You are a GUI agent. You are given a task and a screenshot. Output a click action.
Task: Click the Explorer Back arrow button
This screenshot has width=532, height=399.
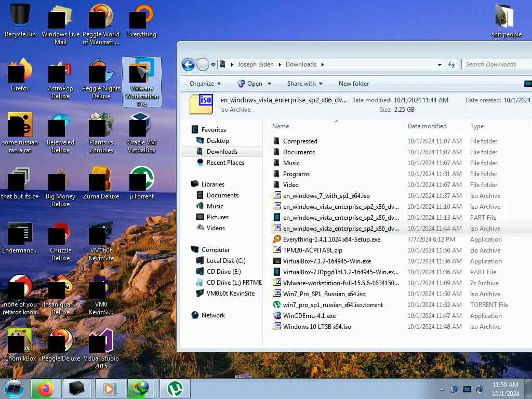188,64
